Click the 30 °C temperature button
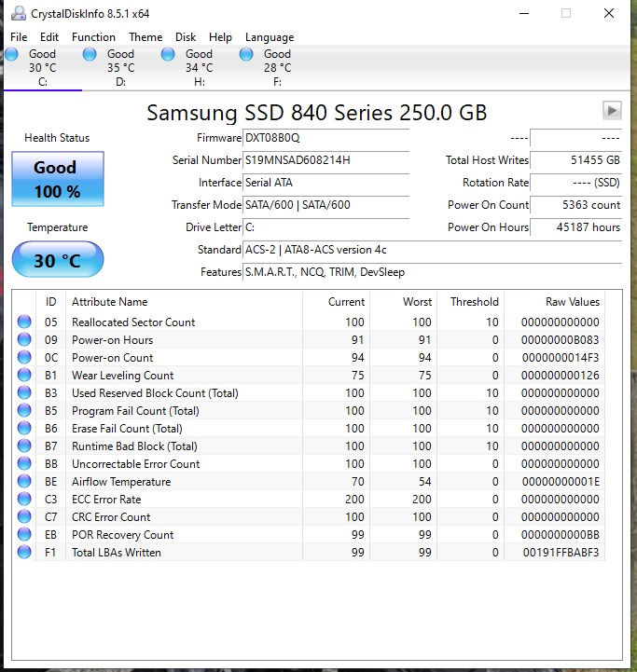 [58, 260]
